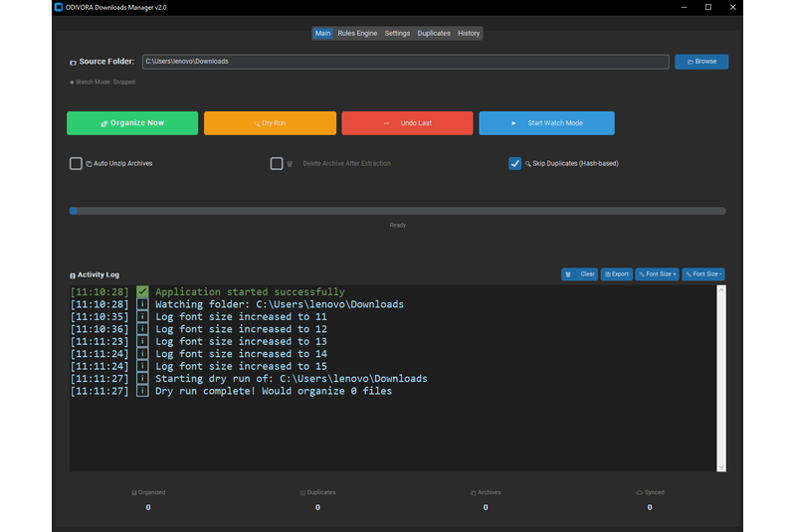Select 'Log font size increased to 15' line

coord(241,366)
